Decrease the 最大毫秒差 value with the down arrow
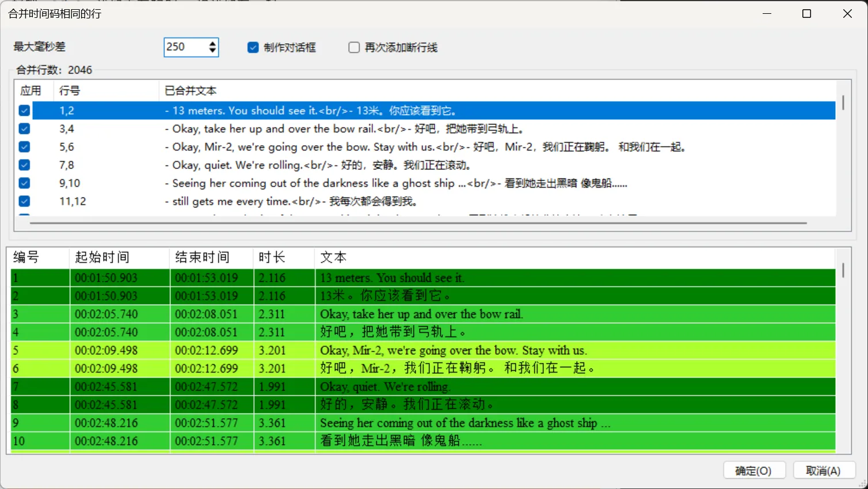 point(214,51)
